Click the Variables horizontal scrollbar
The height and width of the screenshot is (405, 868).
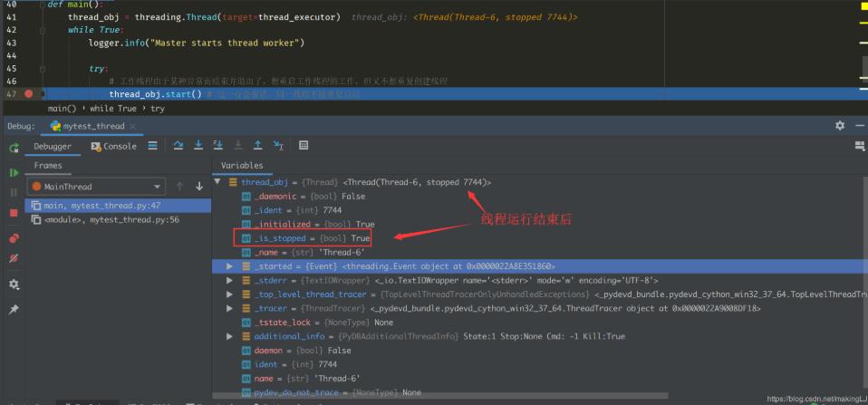(440, 396)
